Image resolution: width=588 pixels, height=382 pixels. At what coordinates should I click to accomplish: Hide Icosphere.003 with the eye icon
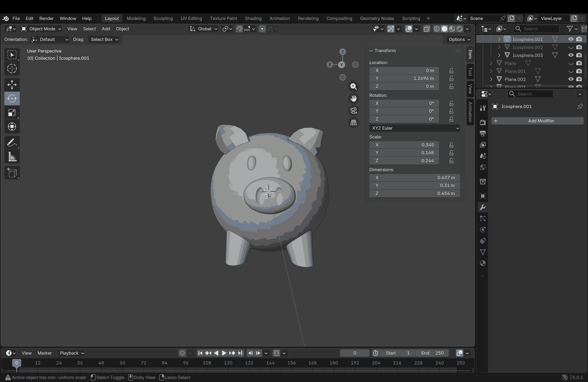tap(571, 55)
